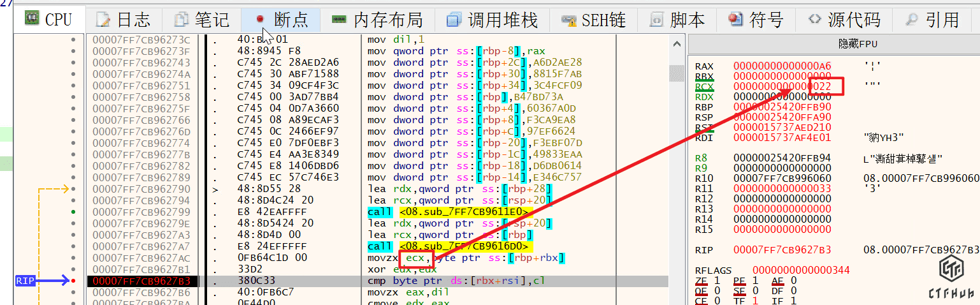The width and height of the screenshot is (980, 305).
Task: Click the 笔记 (Notes) tab icon
Action: click(x=182, y=20)
